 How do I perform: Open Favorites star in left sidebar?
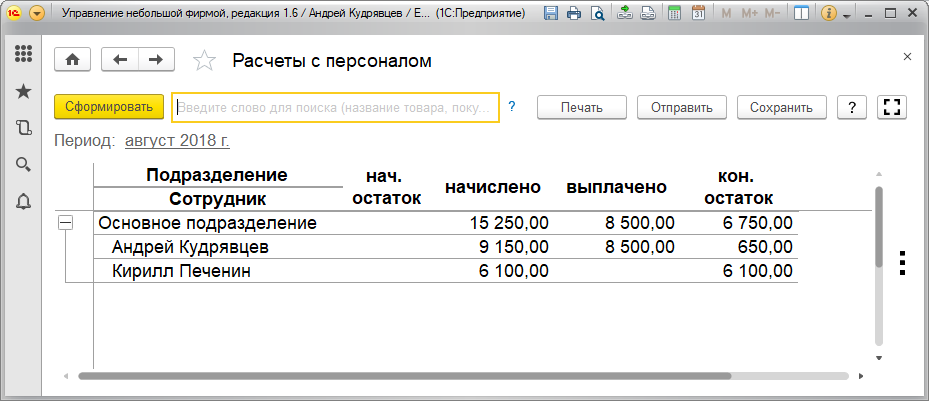pyautogui.click(x=23, y=91)
